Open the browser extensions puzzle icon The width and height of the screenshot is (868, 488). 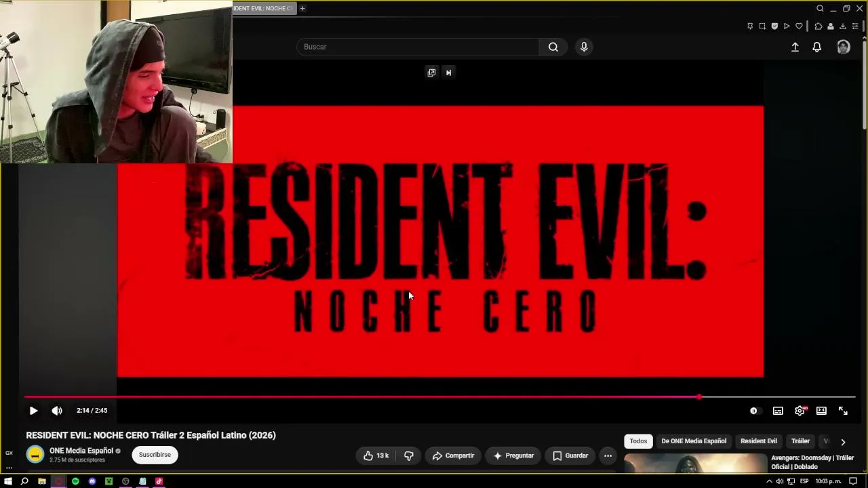point(818,26)
